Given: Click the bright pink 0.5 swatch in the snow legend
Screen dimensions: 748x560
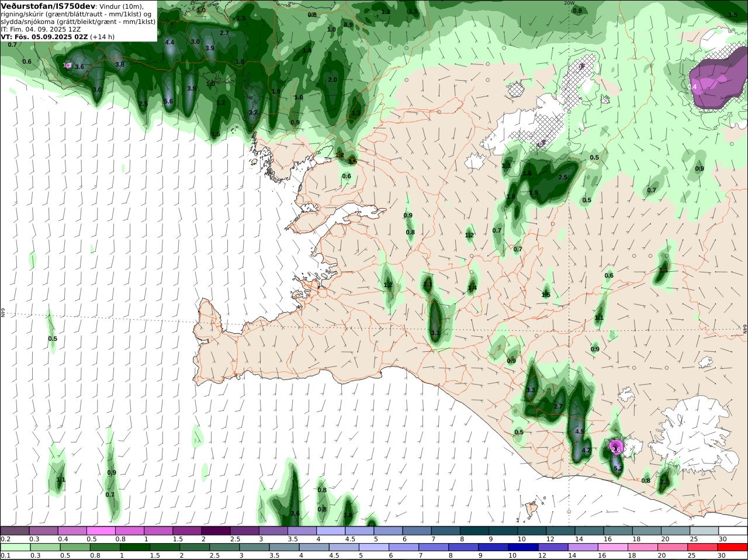Looking at the screenshot, I should 101,531.
